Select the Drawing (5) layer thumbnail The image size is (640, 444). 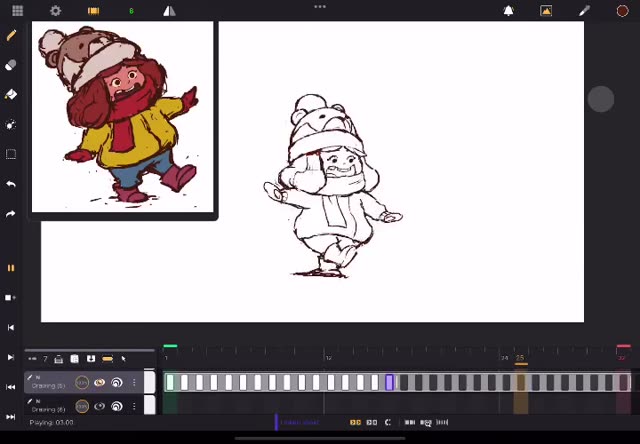[x=149, y=382]
